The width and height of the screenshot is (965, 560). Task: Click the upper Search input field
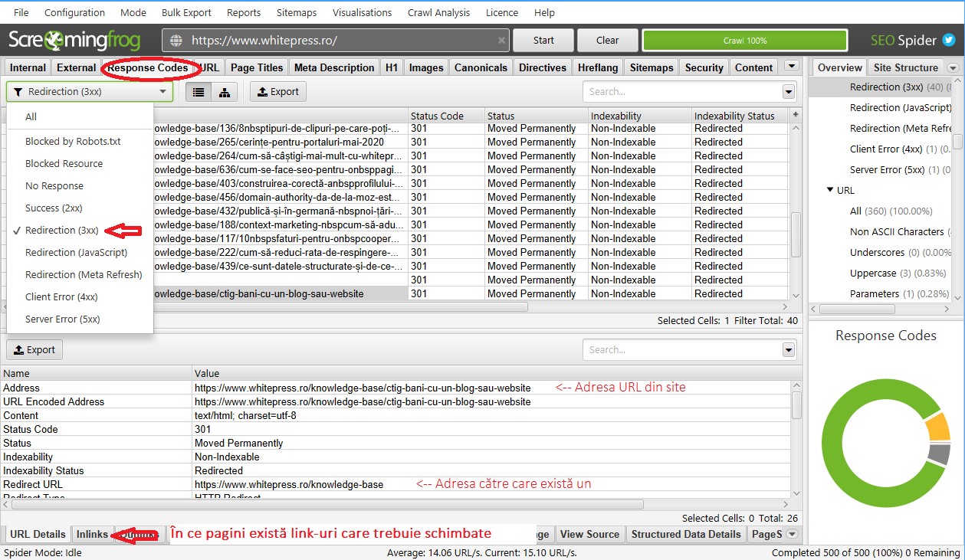click(x=682, y=92)
